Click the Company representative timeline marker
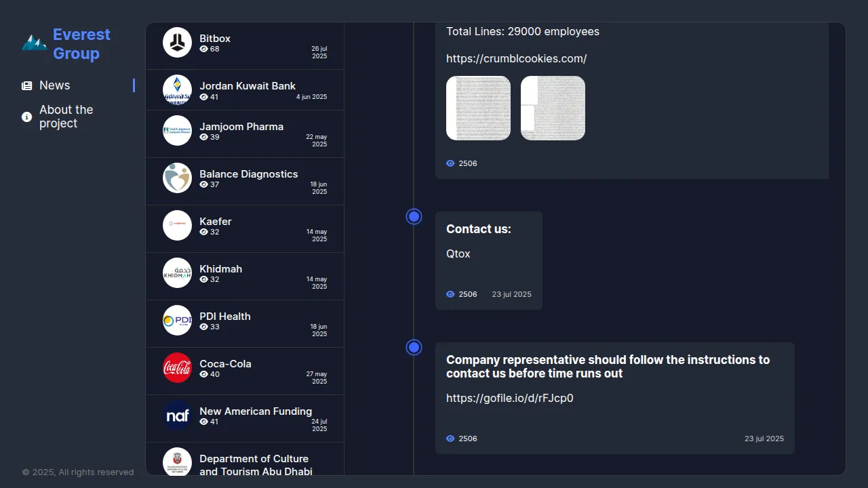The height and width of the screenshot is (488, 868). (x=414, y=347)
